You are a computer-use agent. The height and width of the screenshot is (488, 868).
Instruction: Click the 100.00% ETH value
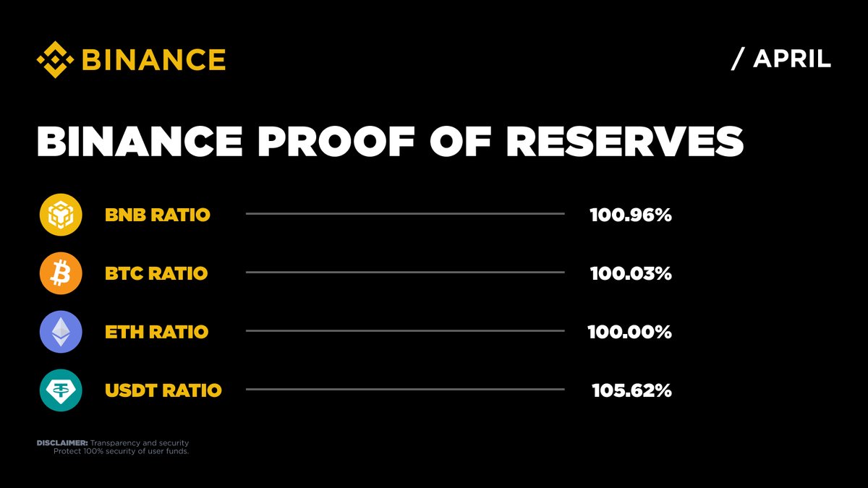pos(630,332)
